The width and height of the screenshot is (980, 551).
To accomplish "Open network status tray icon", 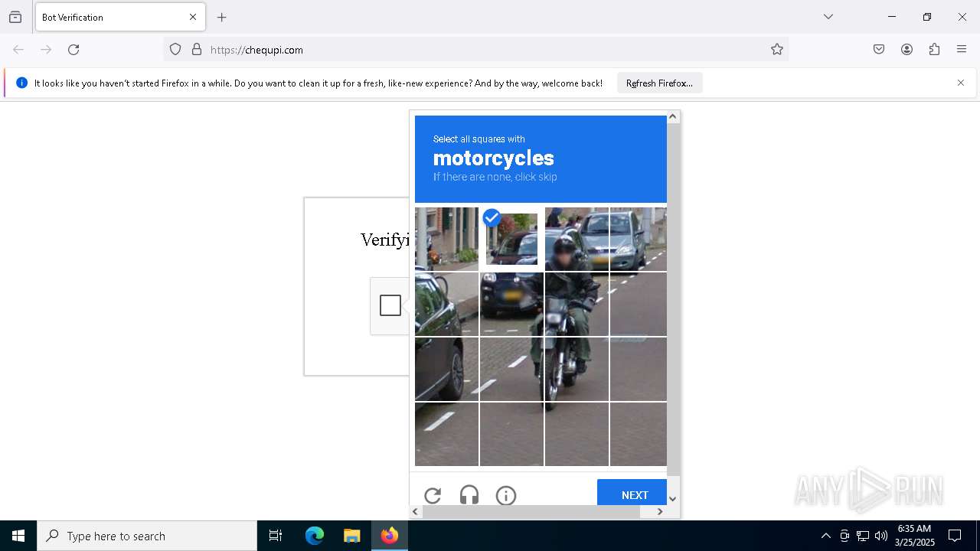I will point(863,536).
